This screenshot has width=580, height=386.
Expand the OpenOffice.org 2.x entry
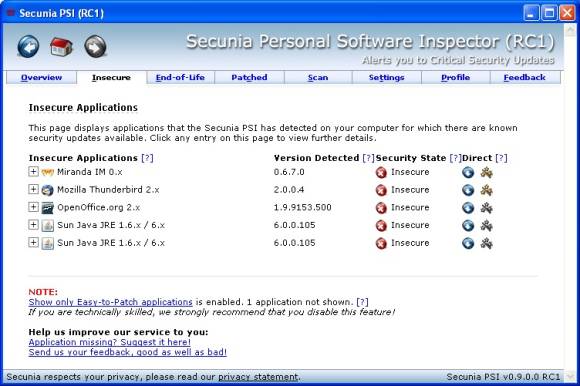pyautogui.click(x=33, y=207)
